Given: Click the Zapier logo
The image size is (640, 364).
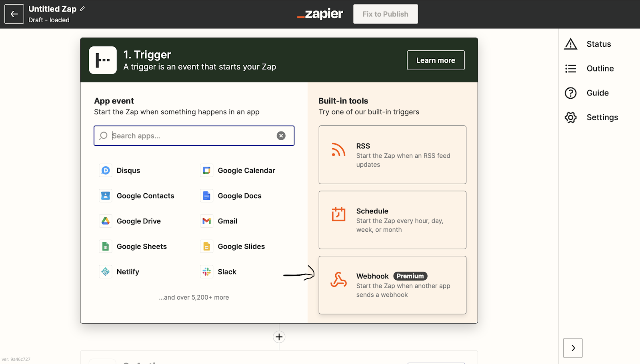Looking at the screenshot, I should tap(320, 14).
